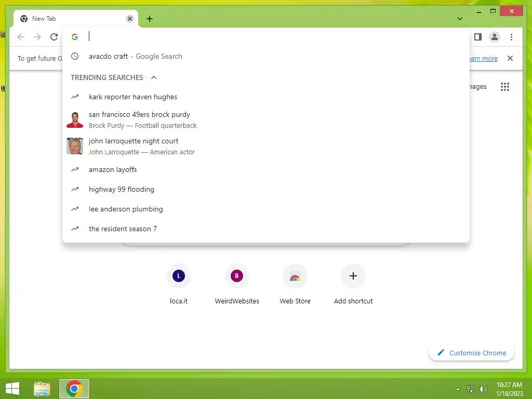532x399 pixels.
Task: Go back using the back arrow
Action: tap(21, 37)
